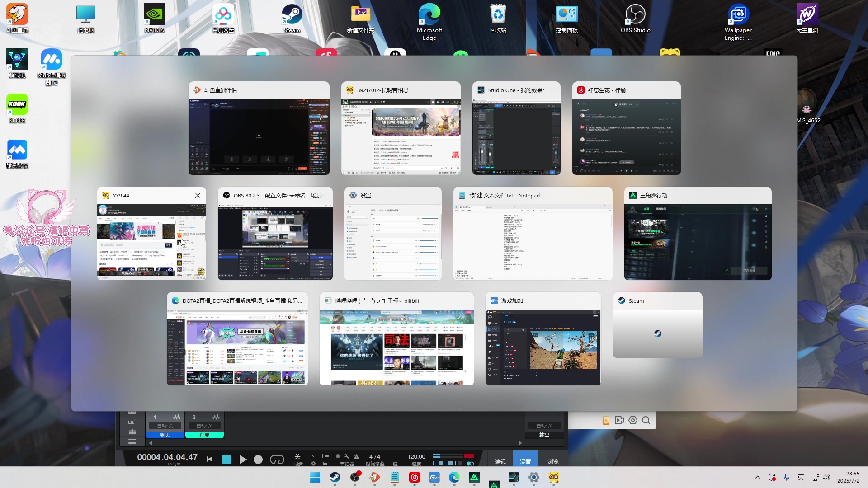Viewport: 868px width, 488px height.
Task: Open 斗鱼直播 desktop icon
Action: pyautogui.click(x=17, y=19)
